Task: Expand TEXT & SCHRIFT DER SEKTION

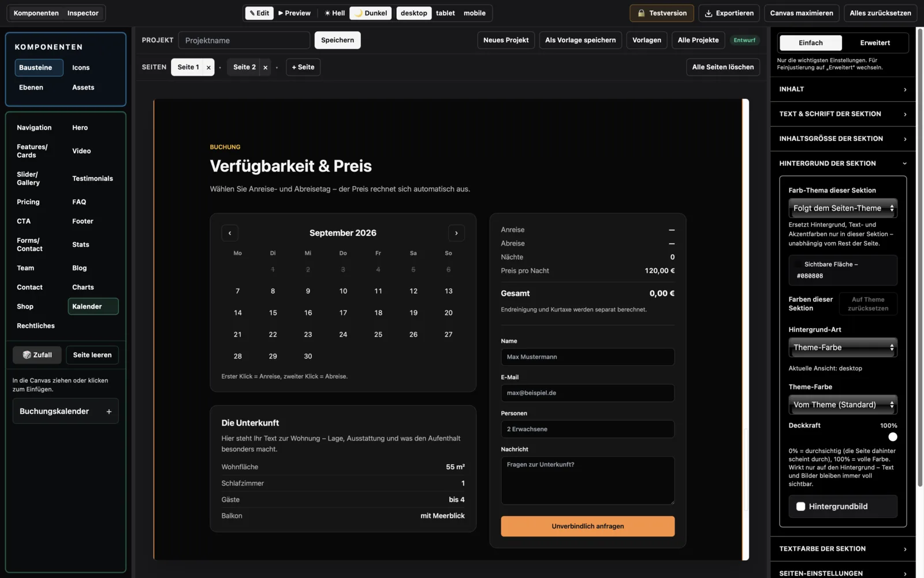Action: (x=843, y=114)
